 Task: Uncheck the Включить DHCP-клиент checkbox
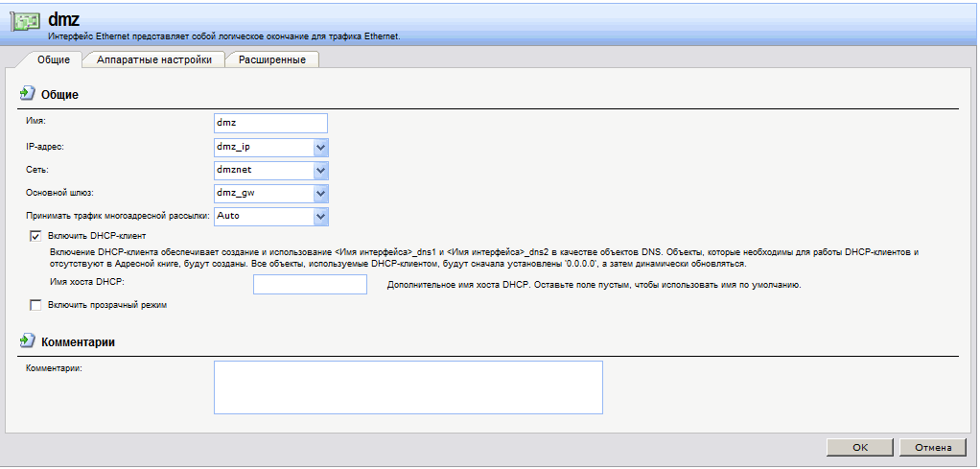point(35,236)
